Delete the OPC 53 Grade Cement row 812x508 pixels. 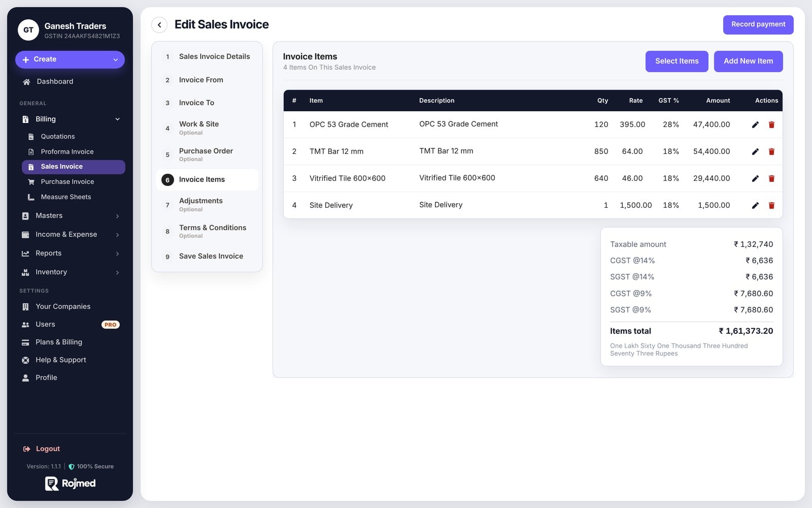point(771,125)
